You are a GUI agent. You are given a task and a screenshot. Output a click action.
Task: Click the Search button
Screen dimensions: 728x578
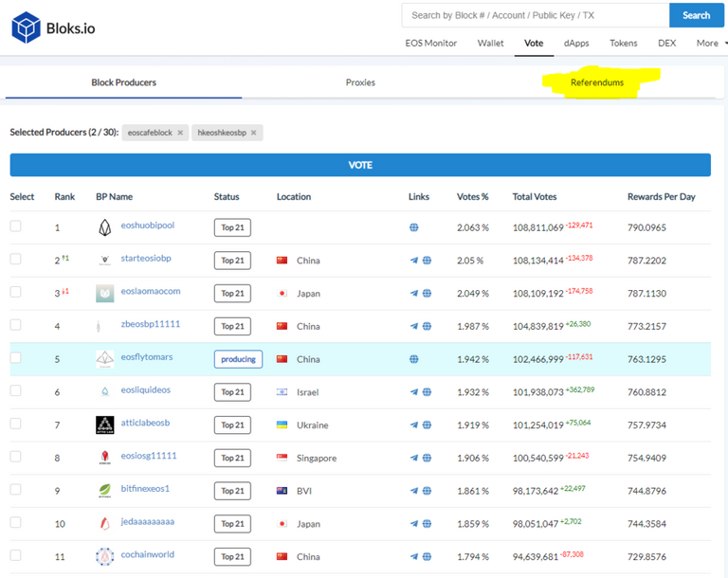point(696,15)
